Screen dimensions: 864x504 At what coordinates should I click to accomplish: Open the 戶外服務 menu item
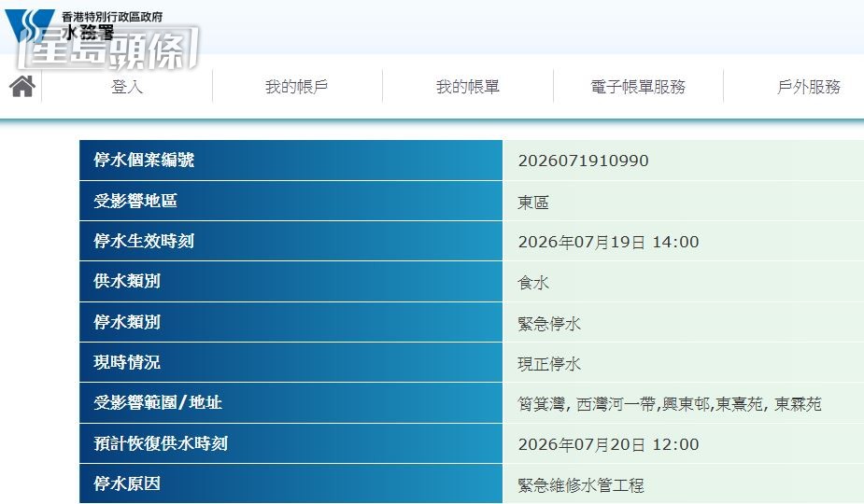point(808,87)
